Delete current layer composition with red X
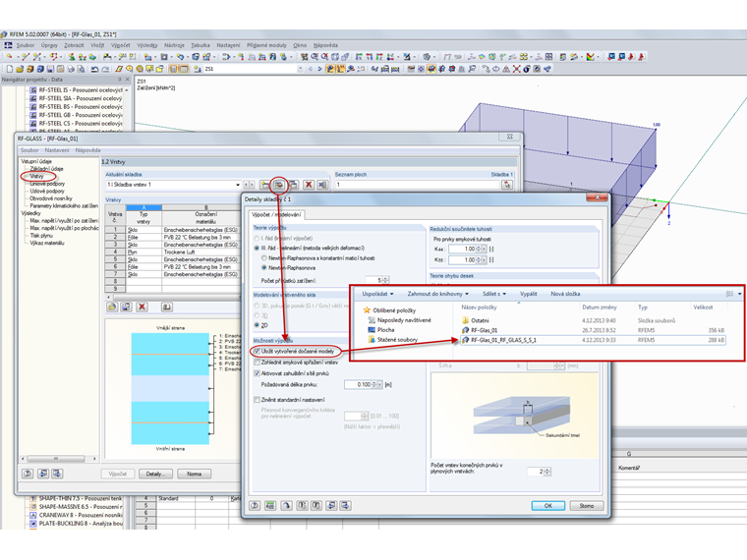Viewport: 747px width, 560px height. click(x=309, y=185)
